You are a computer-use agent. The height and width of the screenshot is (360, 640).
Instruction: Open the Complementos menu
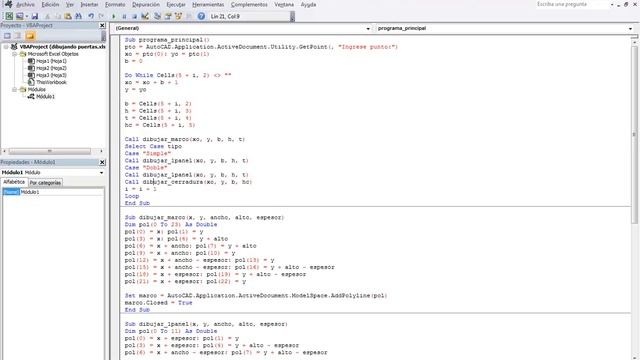click(x=249, y=4)
